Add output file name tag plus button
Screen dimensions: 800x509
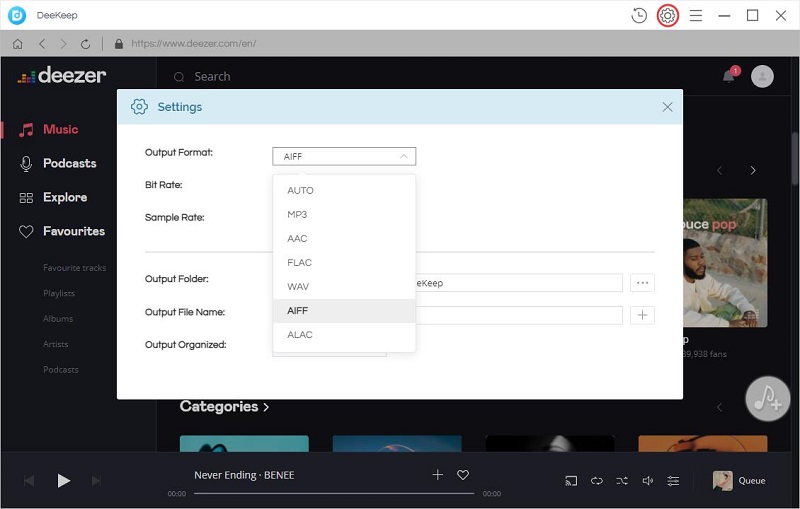(642, 315)
